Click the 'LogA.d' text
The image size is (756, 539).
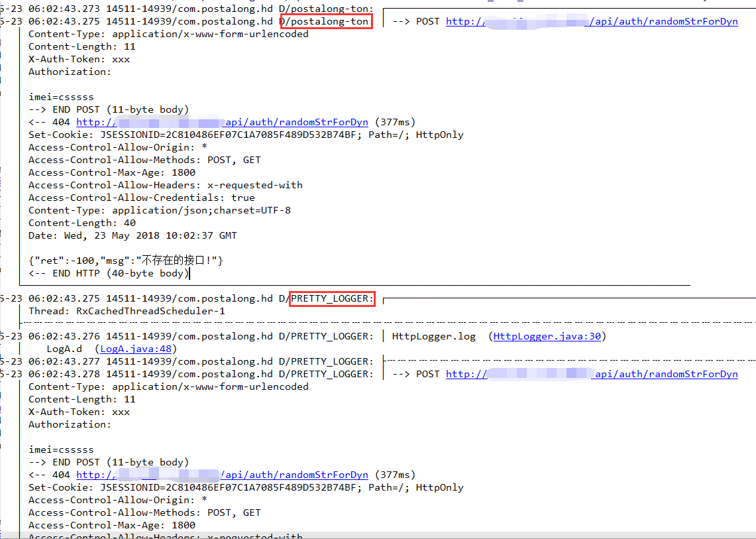[64, 349]
